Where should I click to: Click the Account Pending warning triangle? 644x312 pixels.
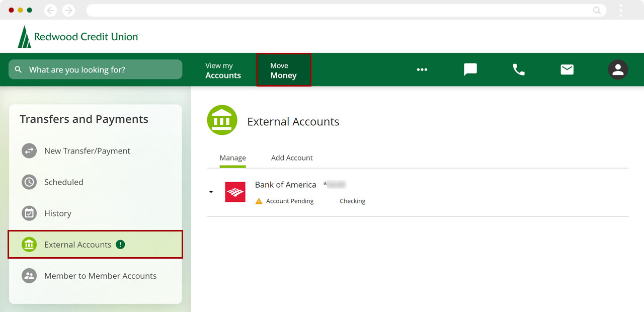click(259, 201)
